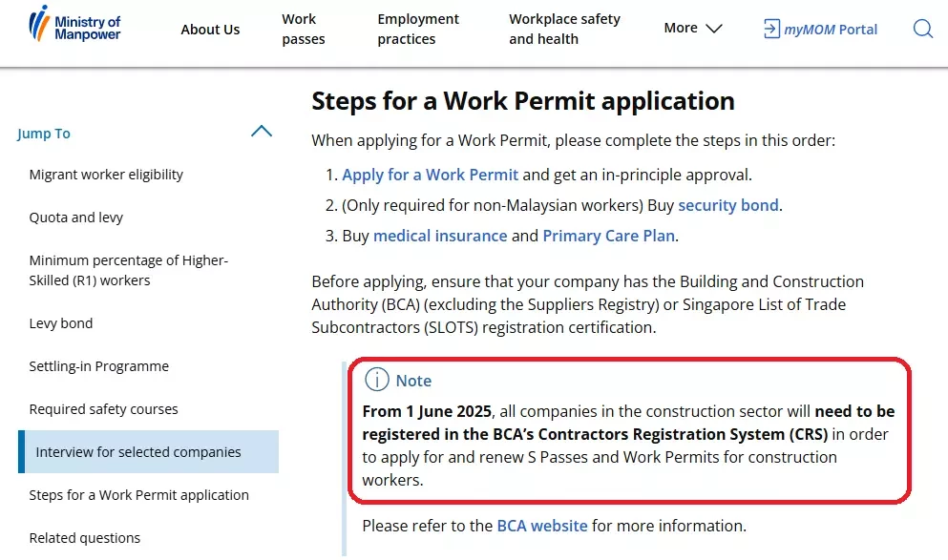Open Workplace safety and health menu
Image resolution: width=948 pixels, height=560 pixels.
[x=564, y=29]
